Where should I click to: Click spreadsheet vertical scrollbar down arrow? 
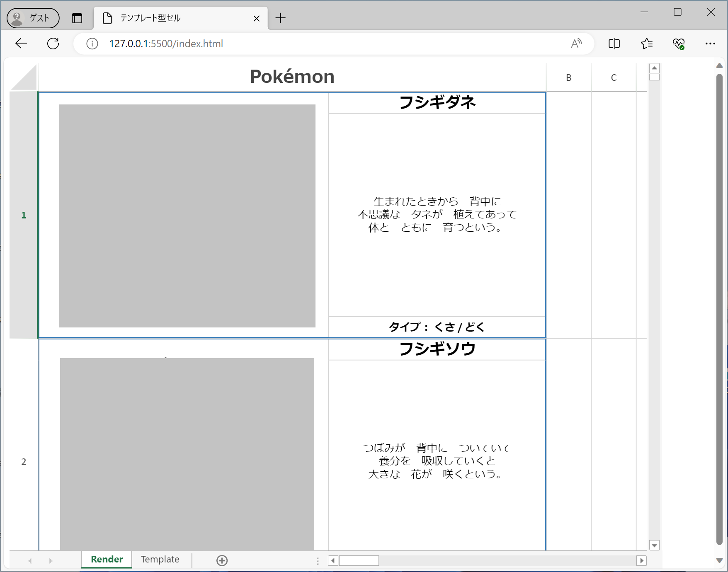coord(655,545)
